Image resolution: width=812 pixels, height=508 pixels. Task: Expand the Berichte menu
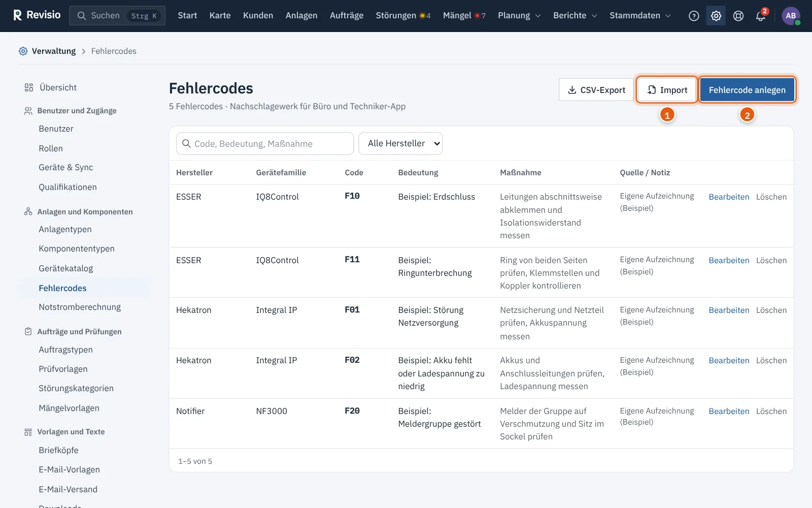click(575, 16)
